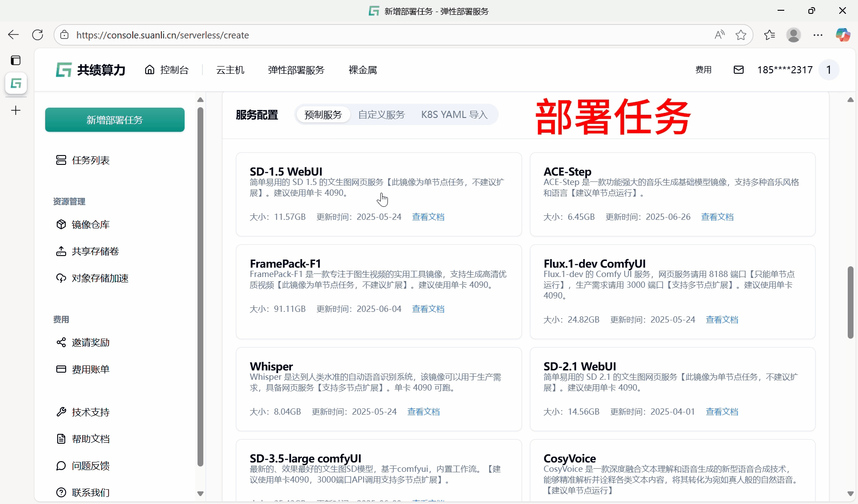Viewport: 858px width, 504px height.
Task: Open the 任务列表 sidebar item
Action: coord(90,160)
